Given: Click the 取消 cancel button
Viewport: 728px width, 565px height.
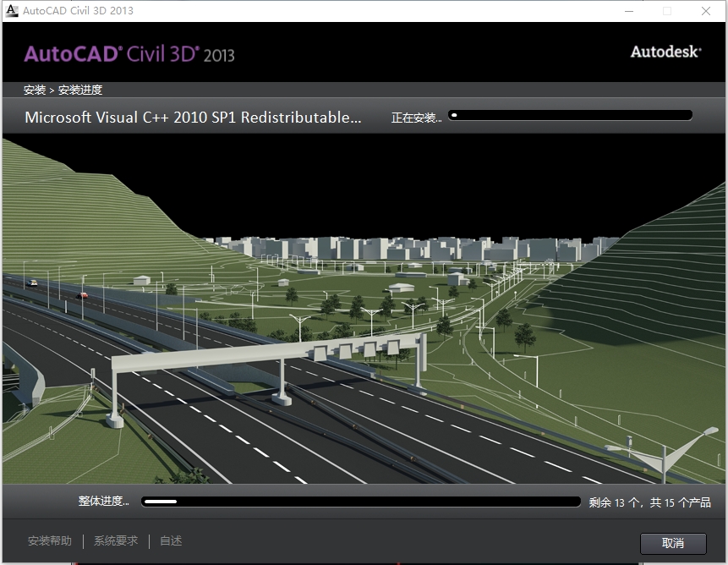Looking at the screenshot, I should 673,542.
